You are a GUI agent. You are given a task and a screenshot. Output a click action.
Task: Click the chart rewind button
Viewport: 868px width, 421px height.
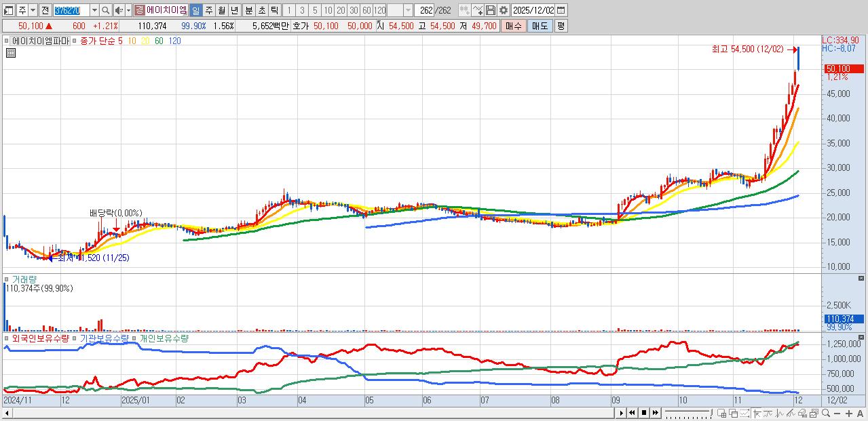click(632, 413)
